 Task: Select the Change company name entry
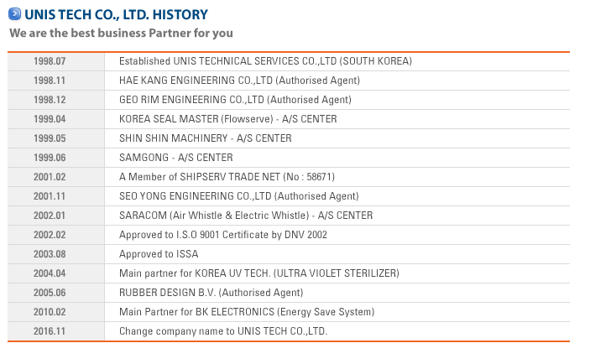click(x=223, y=331)
